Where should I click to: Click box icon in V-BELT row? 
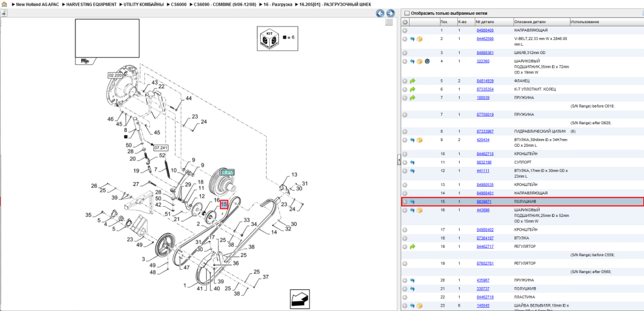[419, 39]
